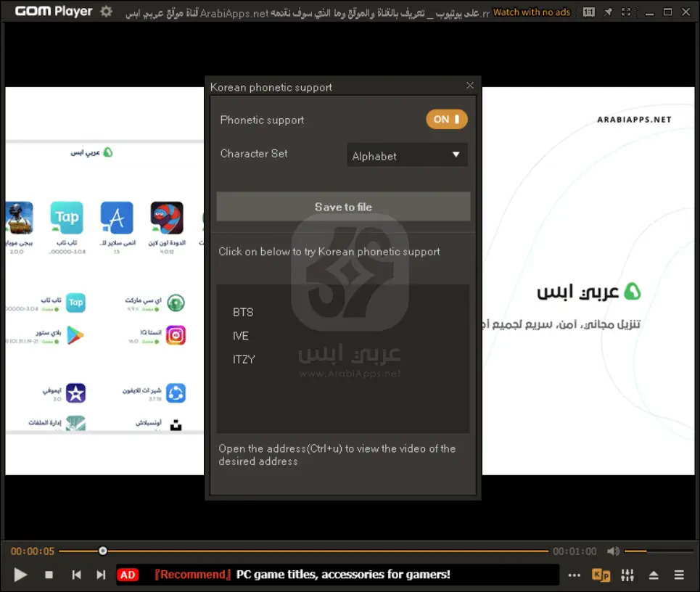The width and height of the screenshot is (700, 592).
Task: Click the 1:1 original size icon
Action: point(588,12)
